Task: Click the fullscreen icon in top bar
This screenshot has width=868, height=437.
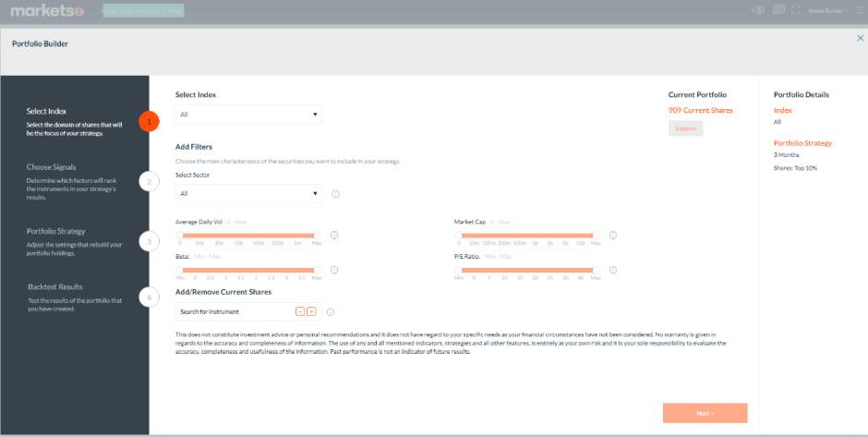Action: pos(796,10)
